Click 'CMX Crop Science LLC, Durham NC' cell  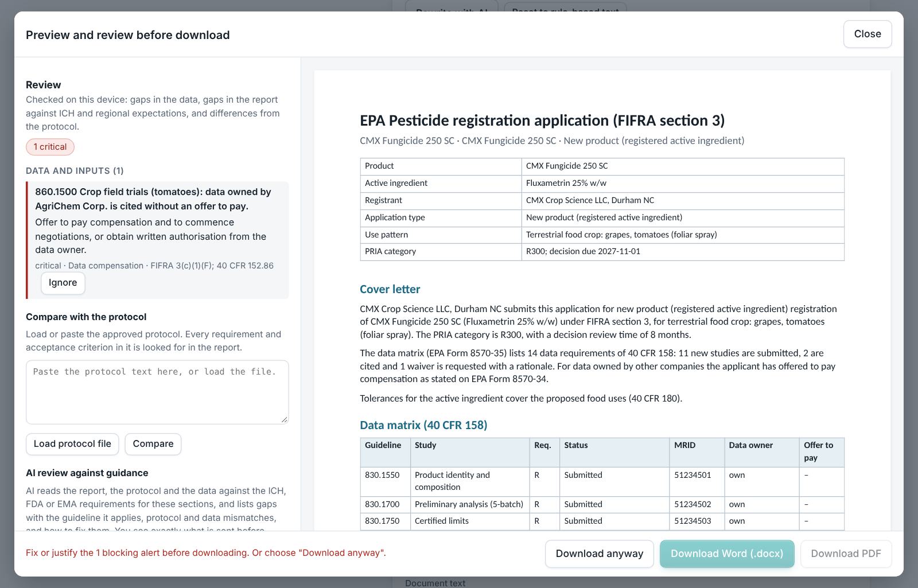(683, 200)
